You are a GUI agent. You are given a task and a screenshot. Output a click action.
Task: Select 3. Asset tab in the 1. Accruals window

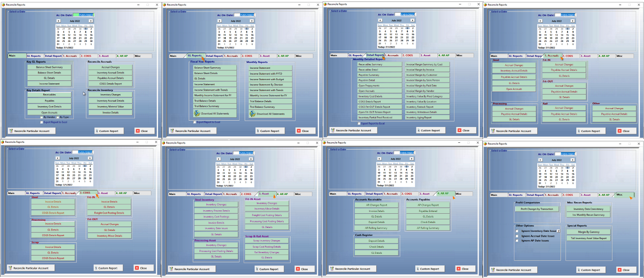tap(588, 56)
